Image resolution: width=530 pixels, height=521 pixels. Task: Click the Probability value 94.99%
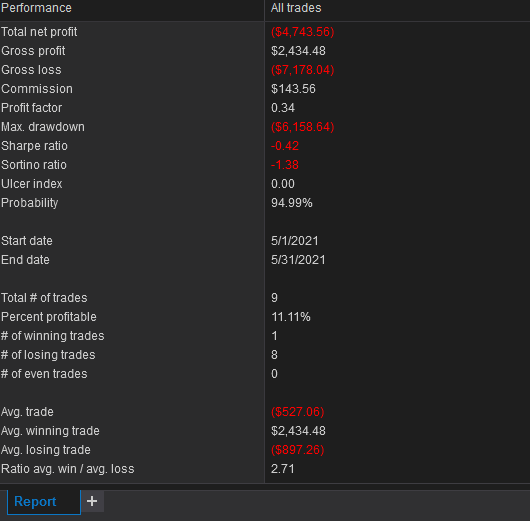click(292, 203)
